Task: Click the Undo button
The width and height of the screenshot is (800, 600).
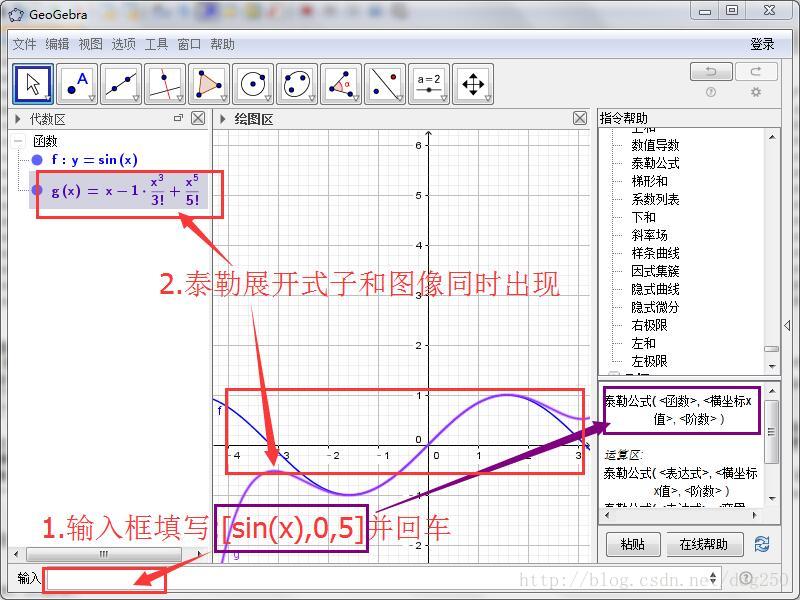Action: pyautogui.click(x=711, y=71)
